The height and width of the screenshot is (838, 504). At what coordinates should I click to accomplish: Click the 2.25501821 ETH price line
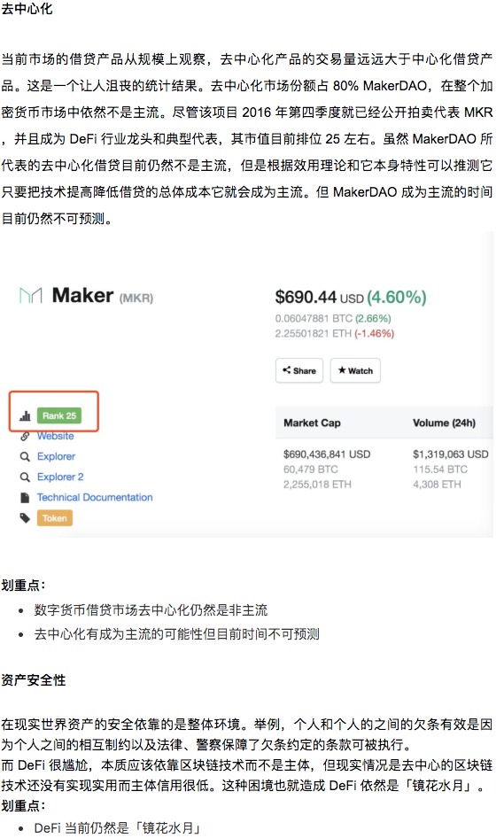click(335, 333)
